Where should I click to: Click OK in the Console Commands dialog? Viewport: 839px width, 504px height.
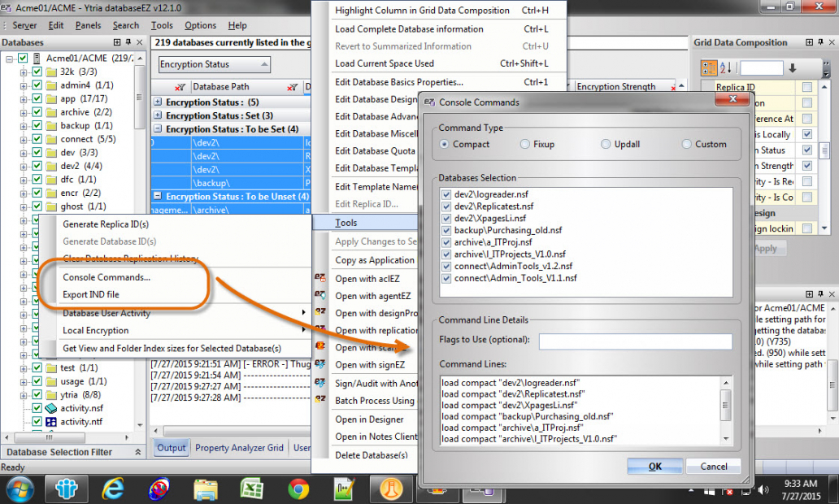point(655,466)
